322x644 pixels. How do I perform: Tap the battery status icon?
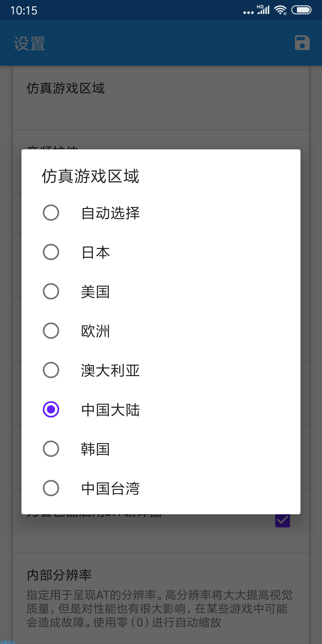pos(301,10)
